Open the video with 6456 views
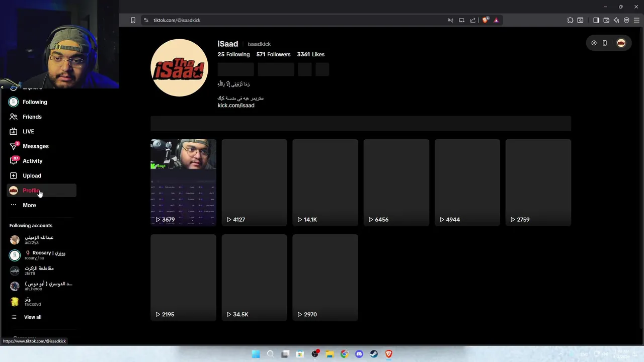644x362 pixels. (396, 182)
